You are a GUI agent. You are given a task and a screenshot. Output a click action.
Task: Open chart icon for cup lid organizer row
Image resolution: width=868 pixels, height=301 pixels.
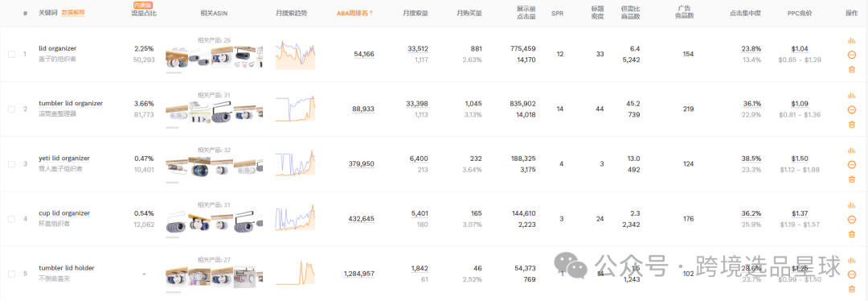tap(851, 205)
